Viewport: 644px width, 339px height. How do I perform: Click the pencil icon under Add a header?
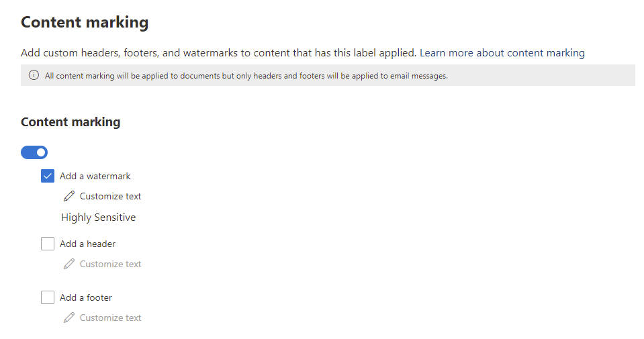69,264
